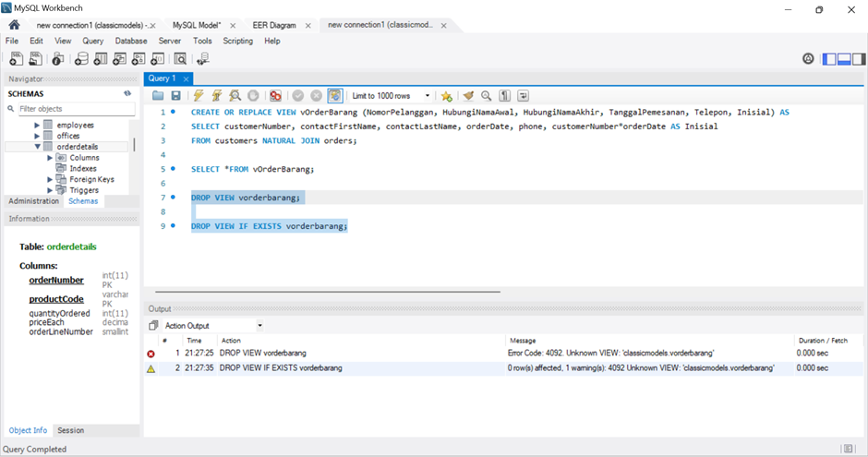Click the productCode column name
868x457 pixels.
56,299
